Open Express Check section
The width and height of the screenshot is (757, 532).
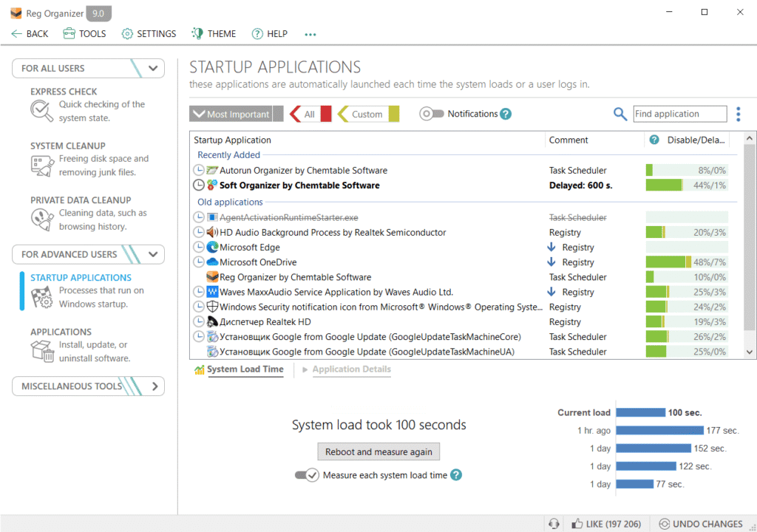click(64, 92)
